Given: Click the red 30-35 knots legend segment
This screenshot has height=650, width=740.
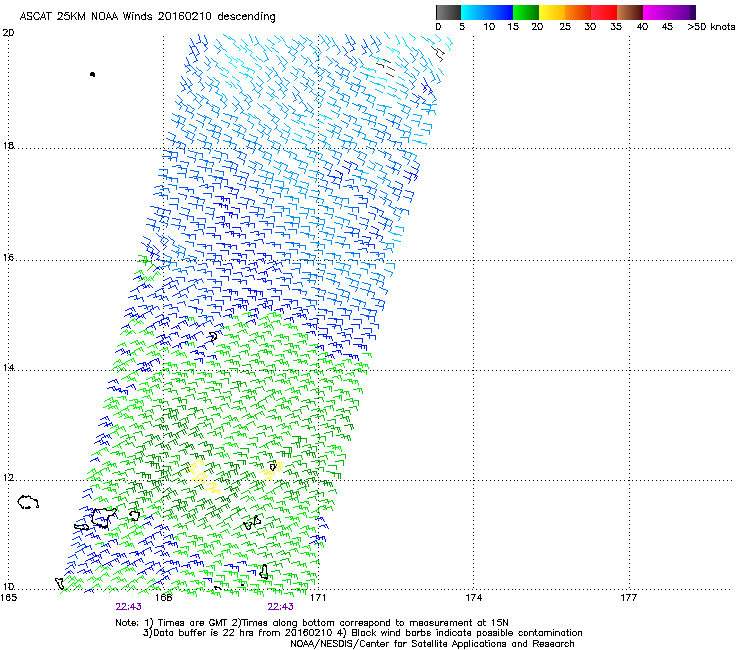Looking at the screenshot, I should [x=604, y=12].
